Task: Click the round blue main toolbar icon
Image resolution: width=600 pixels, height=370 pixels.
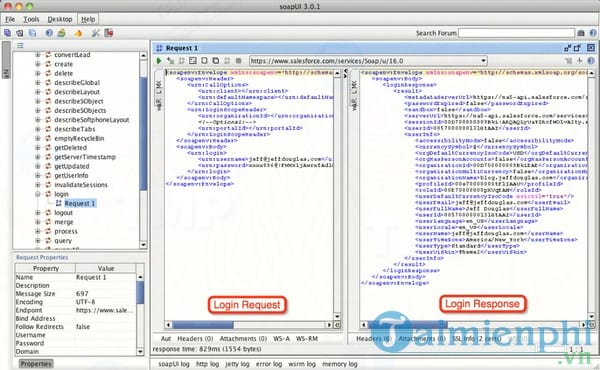Action: tap(49, 33)
